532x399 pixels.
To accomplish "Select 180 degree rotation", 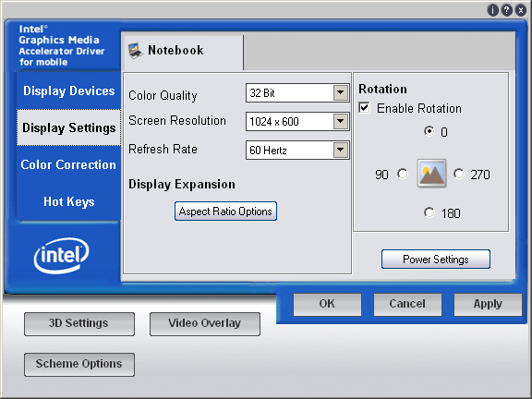I will [429, 212].
